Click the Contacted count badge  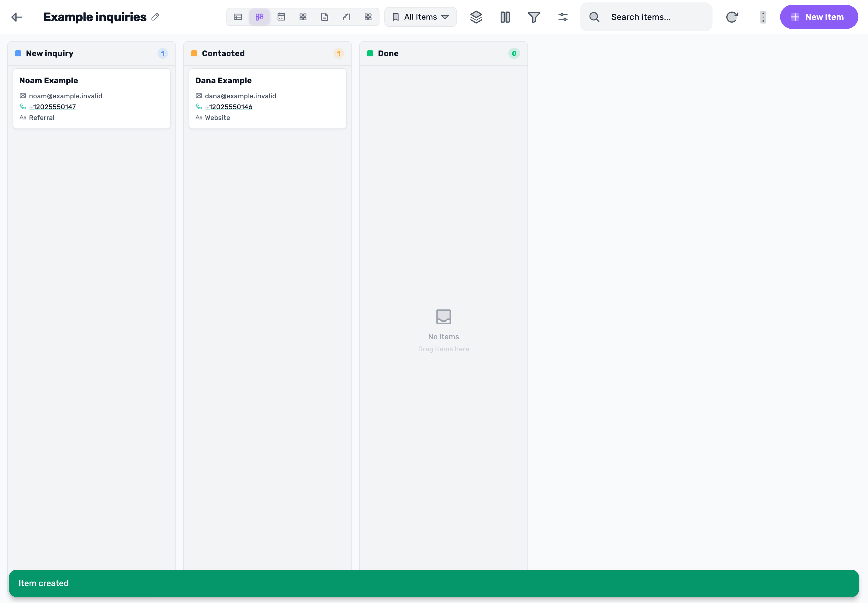click(x=339, y=53)
